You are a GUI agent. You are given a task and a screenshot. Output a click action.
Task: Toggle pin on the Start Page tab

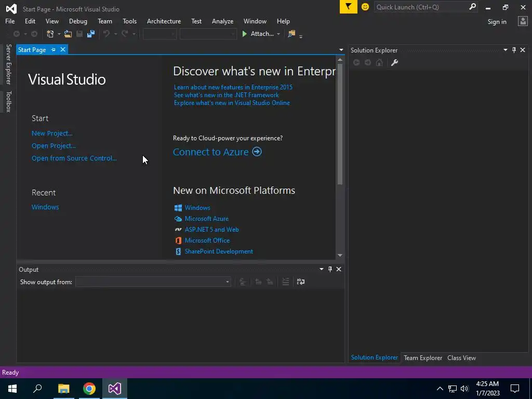pos(54,49)
